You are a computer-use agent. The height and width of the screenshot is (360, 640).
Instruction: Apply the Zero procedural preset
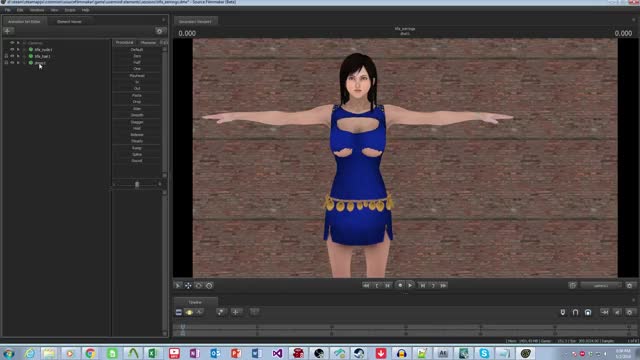[137, 56]
